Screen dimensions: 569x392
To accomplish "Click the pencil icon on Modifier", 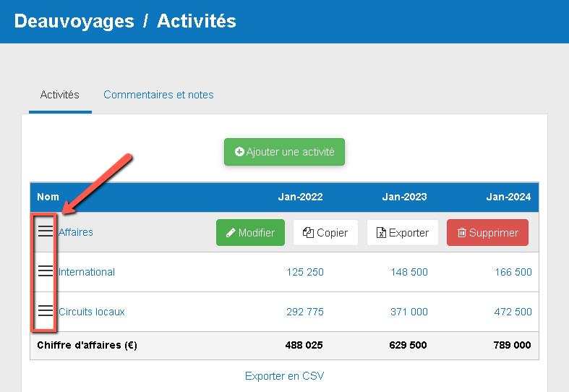I will click(231, 233).
